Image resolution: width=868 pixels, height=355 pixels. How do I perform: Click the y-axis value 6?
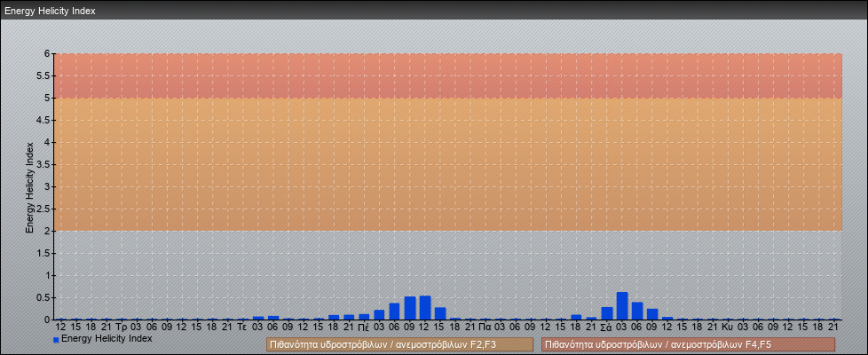(47, 54)
